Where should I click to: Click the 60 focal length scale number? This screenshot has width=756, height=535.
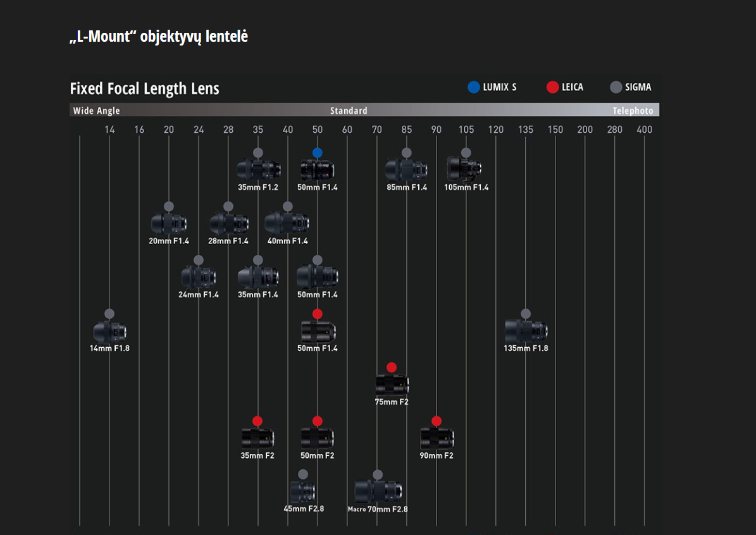[347, 130]
